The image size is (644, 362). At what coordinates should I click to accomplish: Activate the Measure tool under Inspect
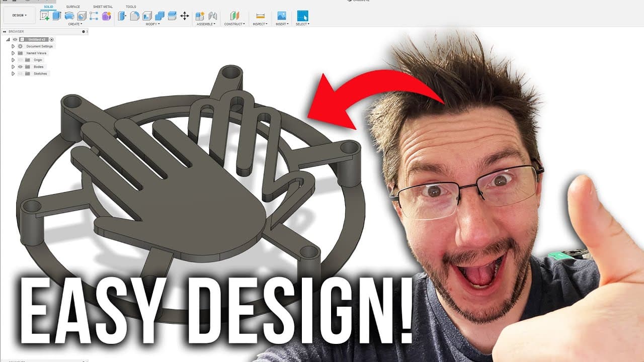[259, 16]
